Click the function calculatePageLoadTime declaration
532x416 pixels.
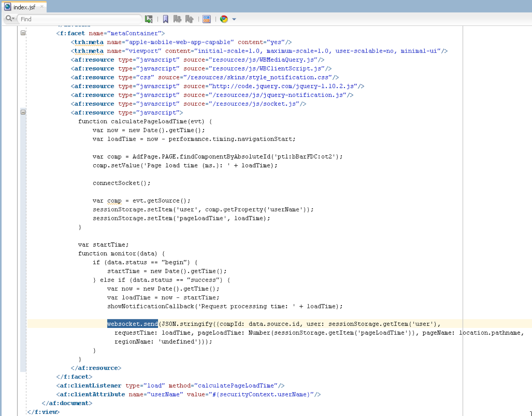click(x=145, y=121)
